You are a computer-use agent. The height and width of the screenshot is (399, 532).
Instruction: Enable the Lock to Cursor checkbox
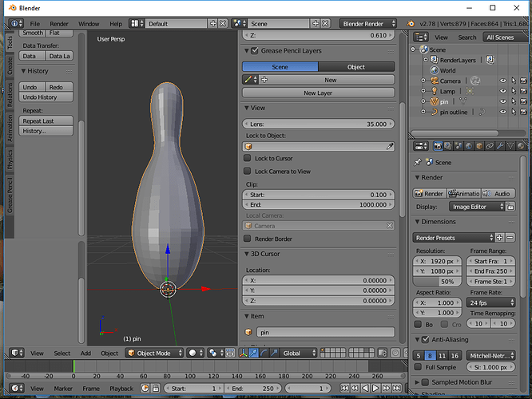[x=248, y=159]
